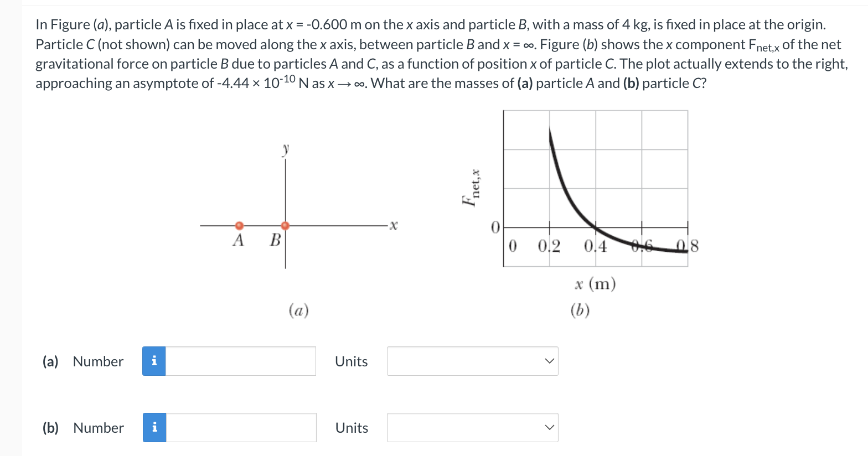Click the Number label for part (a)
The width and height of the screenshot is (868, 456).
point(97,361)
